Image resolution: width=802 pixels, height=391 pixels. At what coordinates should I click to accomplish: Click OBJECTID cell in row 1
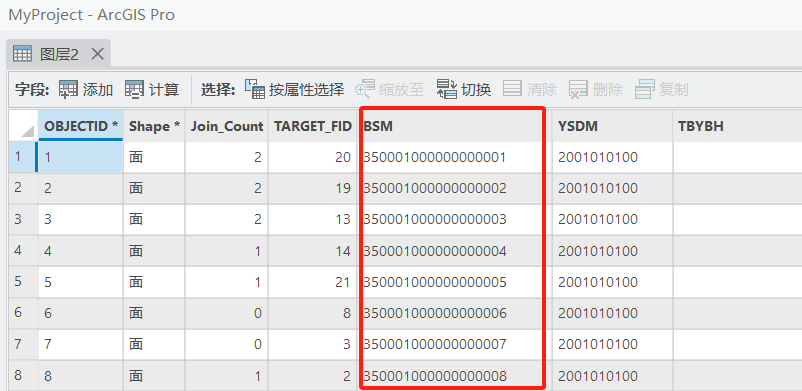coord(81,157)
